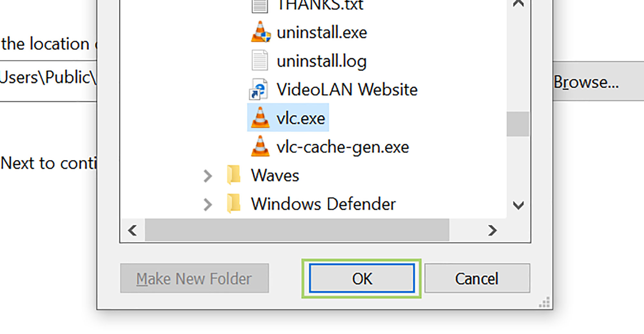644x334 pixels.
Task: Expand the Windows Defender tree node
Action: coord(208,204)
